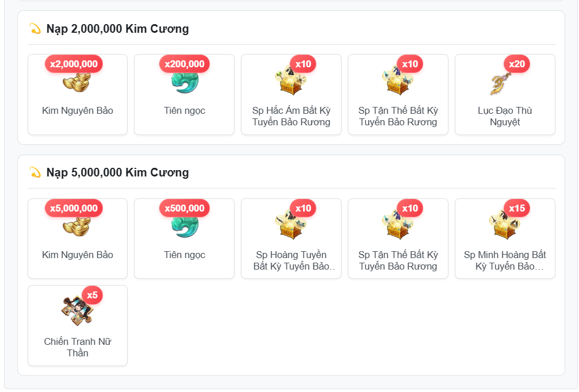This screenshot has height=392, width=579.
Task: Click the jade Tiên ngọc icon in 5,000,000 tier
Action: tap(185, 226)
